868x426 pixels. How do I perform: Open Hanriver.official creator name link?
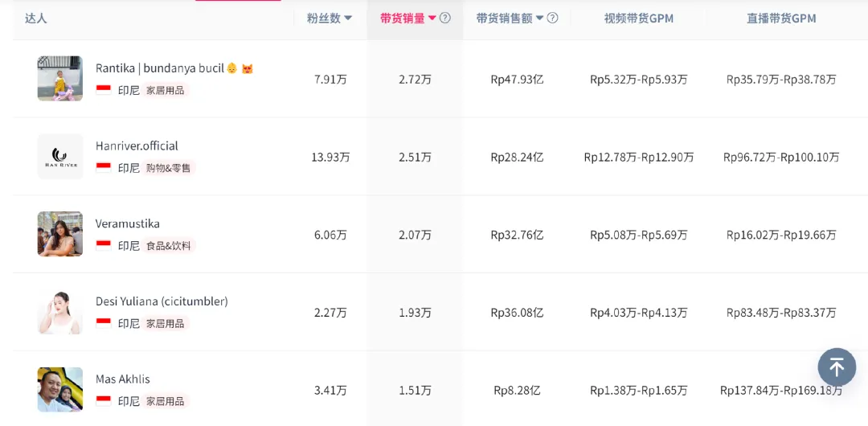click(x=137, y=145)
